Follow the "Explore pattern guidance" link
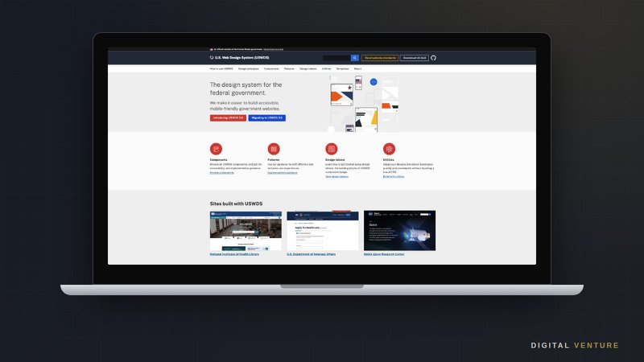644x362 pixels. 283,173
